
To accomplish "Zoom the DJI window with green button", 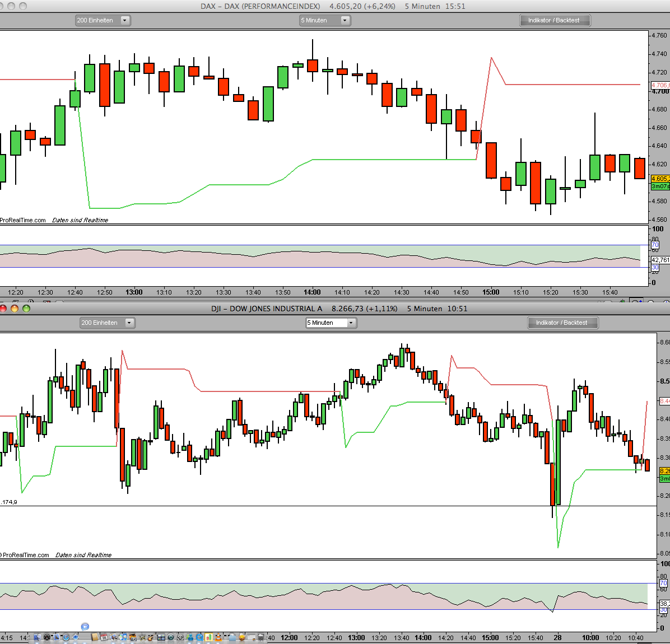I will pos(26,309).
